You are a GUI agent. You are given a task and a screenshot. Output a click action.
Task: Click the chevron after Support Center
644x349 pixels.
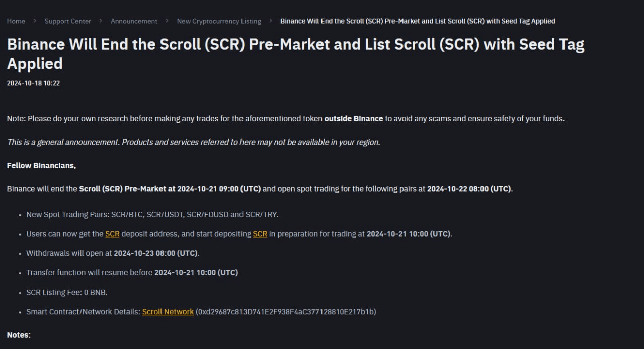101,21
